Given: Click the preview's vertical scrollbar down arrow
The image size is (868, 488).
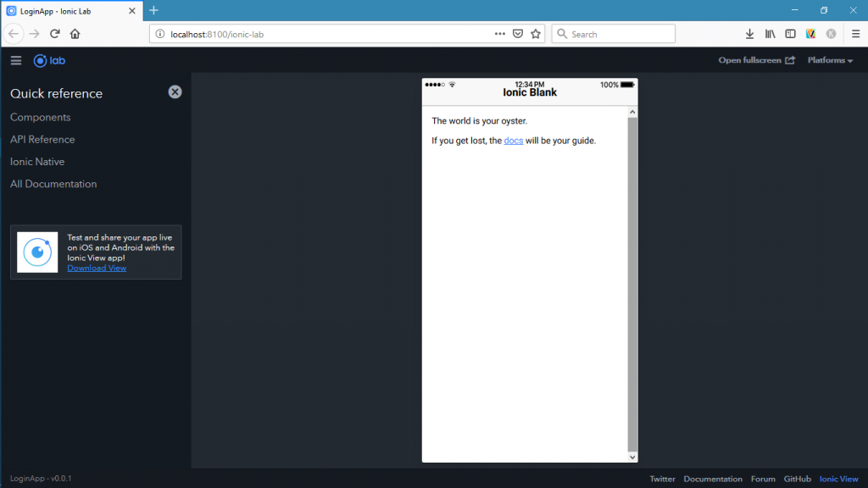Looking at the screenshot, I should coord(632,457).
